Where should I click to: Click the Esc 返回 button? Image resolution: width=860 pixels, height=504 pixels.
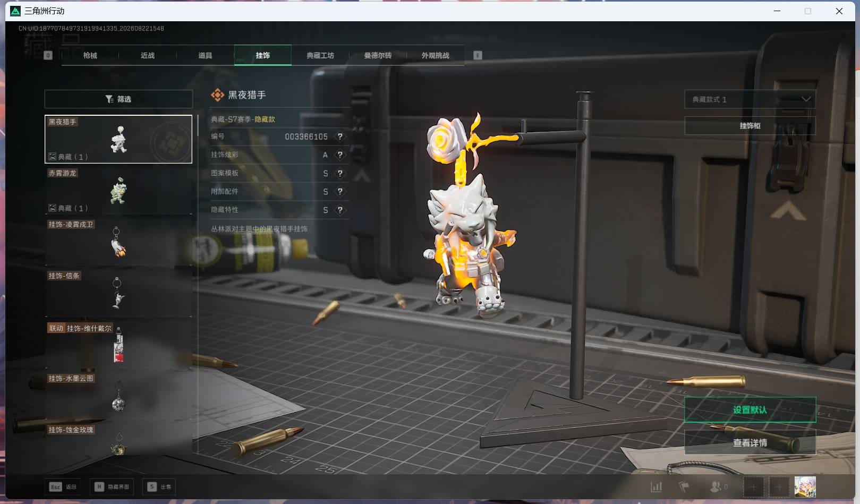point(63,486)
